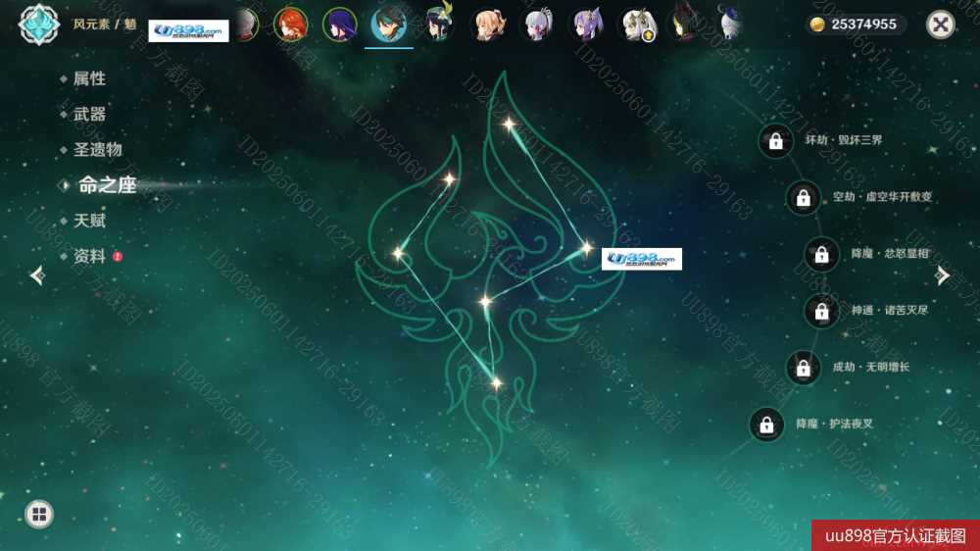Screen dimensions: 980x551
Task: Open the grid menu button bottom-left
Action: (x=39, y=514)
